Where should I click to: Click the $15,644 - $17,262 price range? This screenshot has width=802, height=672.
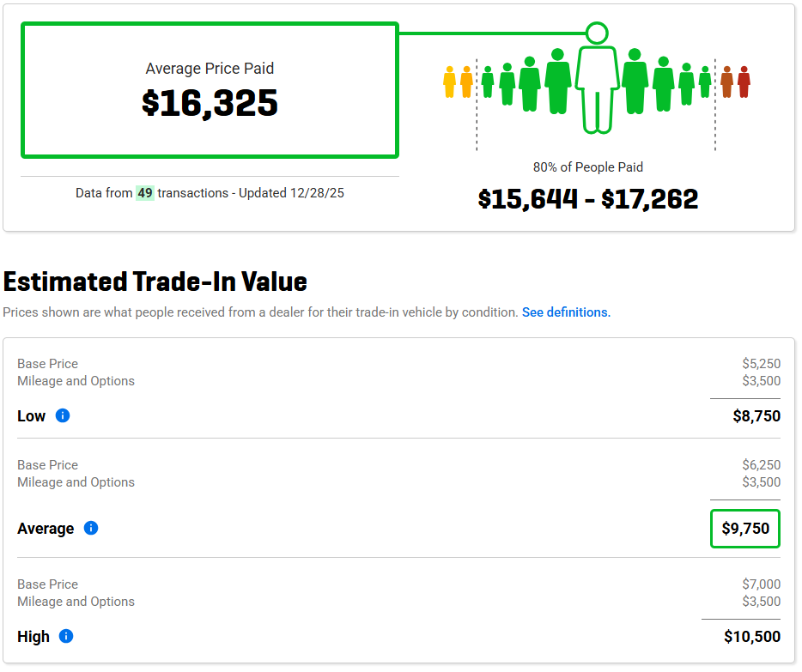[x=588, y=199]
